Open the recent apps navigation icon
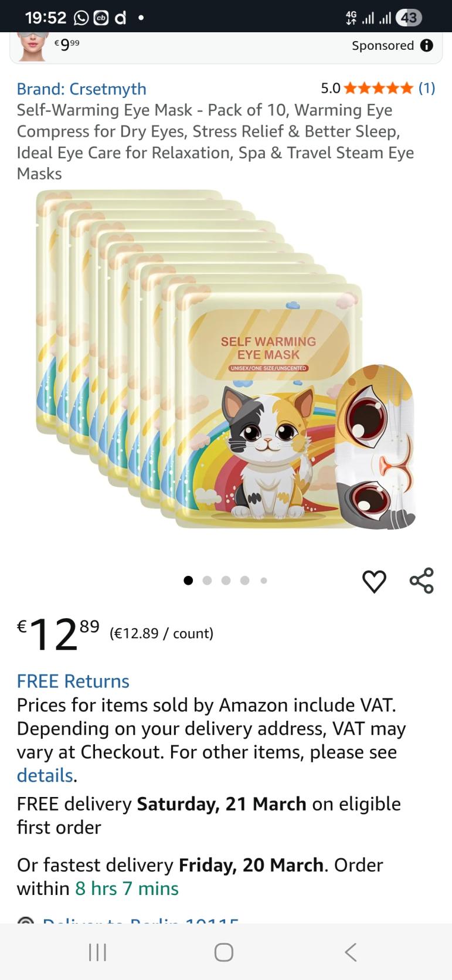 [x=97, y=952]
